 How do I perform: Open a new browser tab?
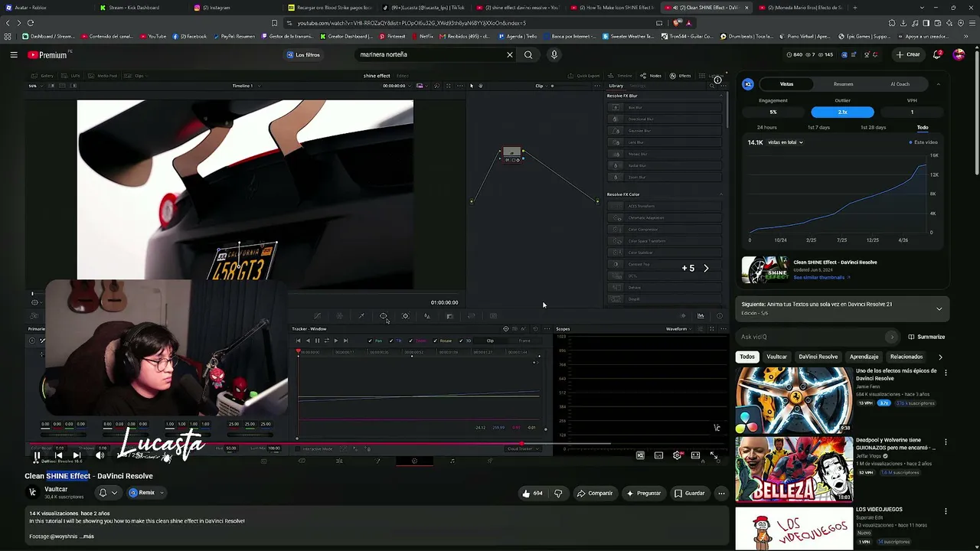click(x=855, y=8)
